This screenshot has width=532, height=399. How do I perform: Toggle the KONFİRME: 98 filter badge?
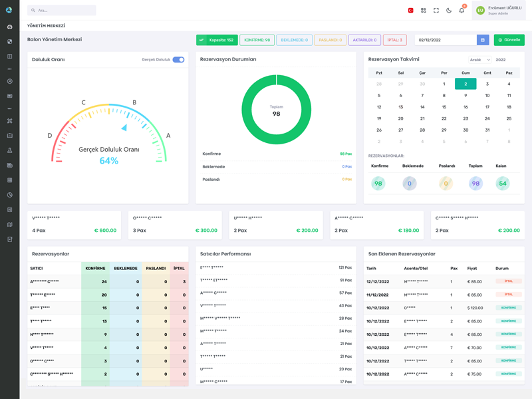(x=257, y=40)
